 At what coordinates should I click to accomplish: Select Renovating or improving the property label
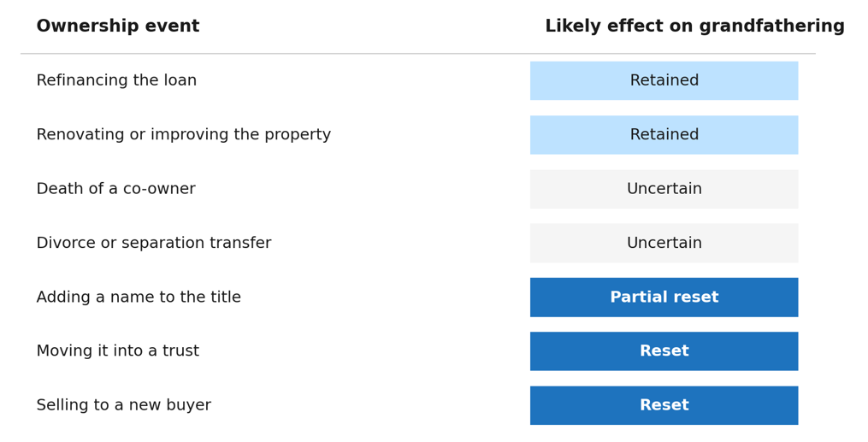coord(183,134)
